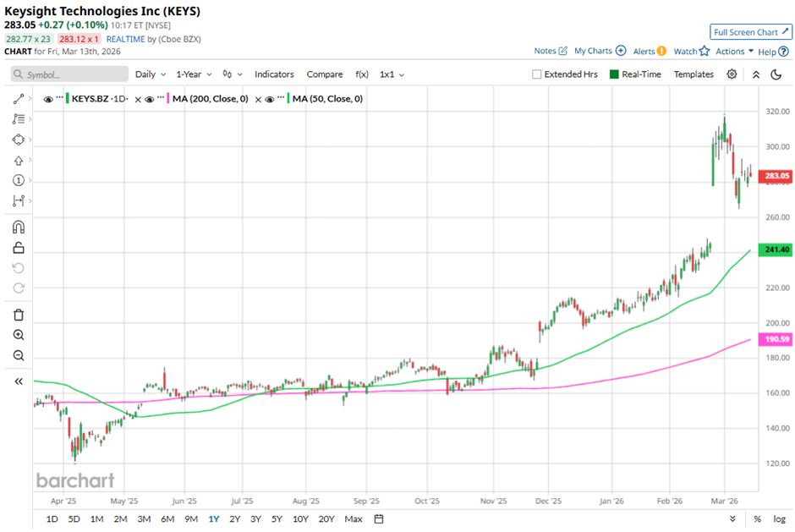Click the zoom out magnifier icon
Image resolution: width=795 pixels, height=532 pixels.
(18, 355)
